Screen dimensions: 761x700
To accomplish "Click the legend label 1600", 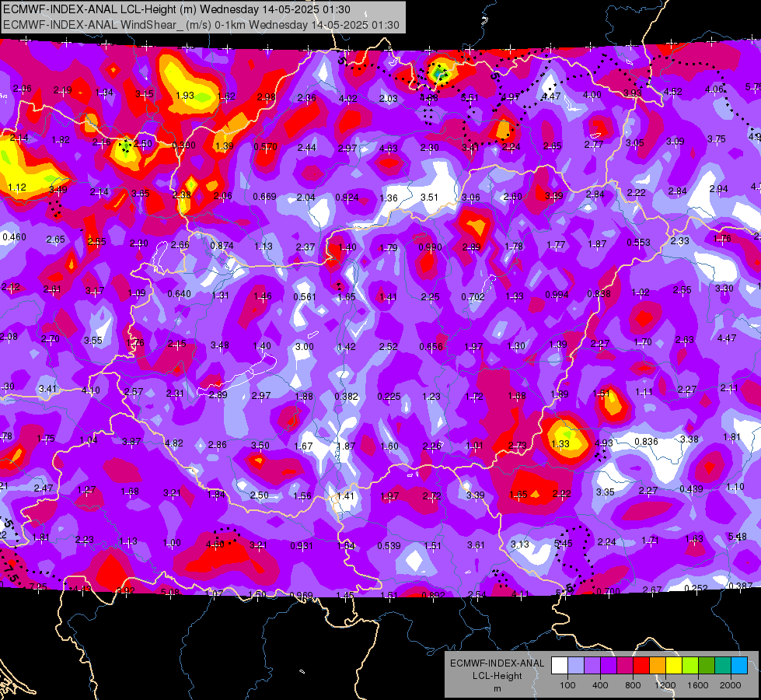I will point(698,685).
